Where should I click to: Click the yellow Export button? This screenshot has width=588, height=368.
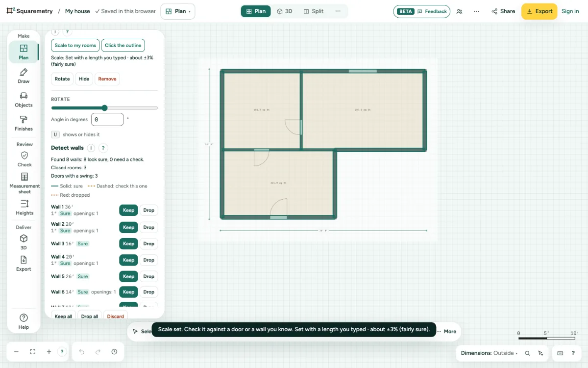click(x=539, y=11)
